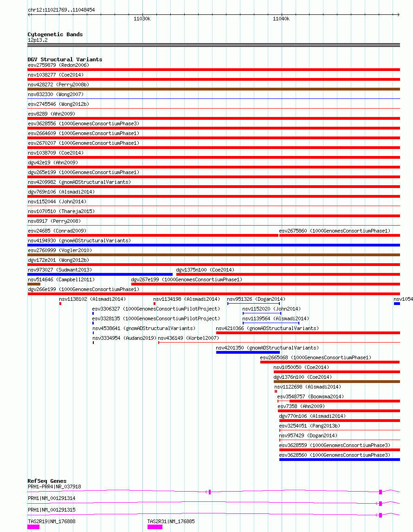
Task: Select nsv8917 (Perry2008) label
Action: point(54,221)
